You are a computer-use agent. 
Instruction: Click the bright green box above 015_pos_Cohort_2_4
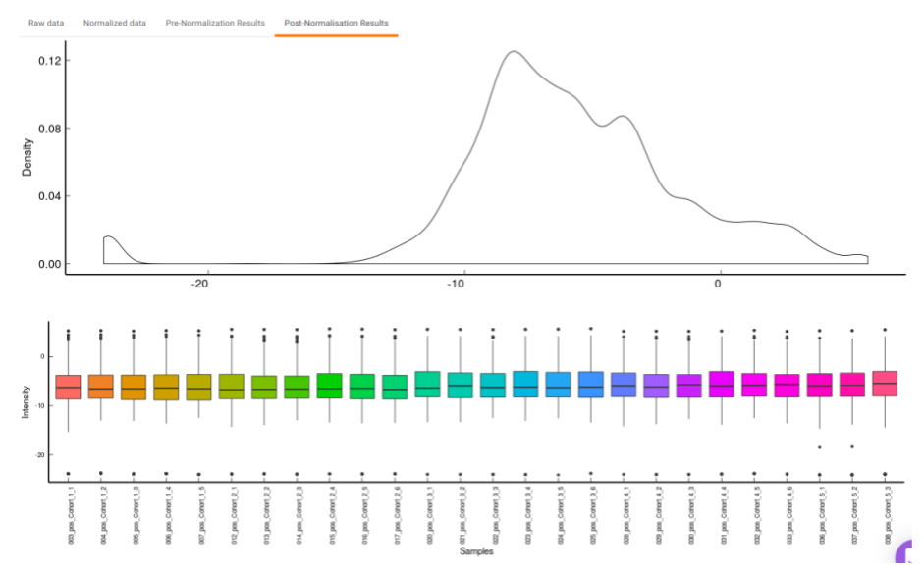tap(329, 386)
